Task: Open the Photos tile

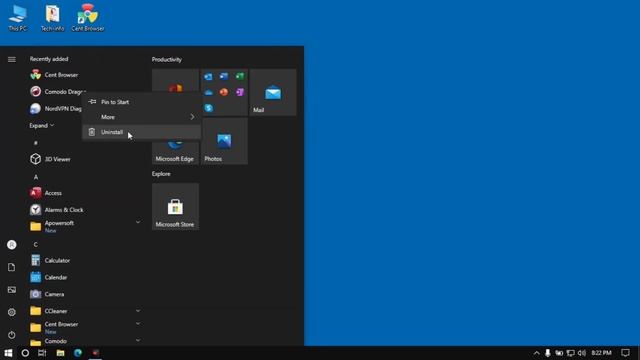Action: point(224,141)
